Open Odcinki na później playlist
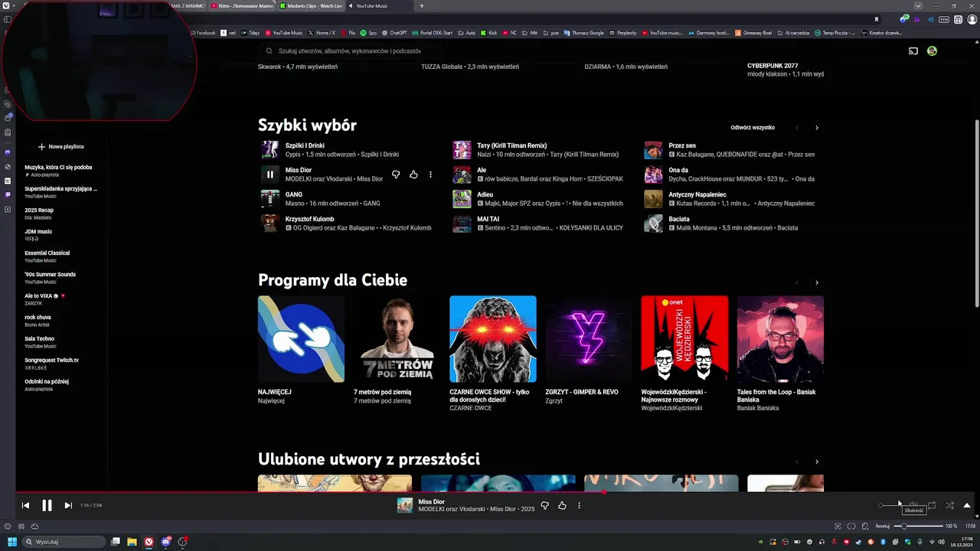Image resolution: width=980 pixels, height=551 pixels. coord(47,385)
